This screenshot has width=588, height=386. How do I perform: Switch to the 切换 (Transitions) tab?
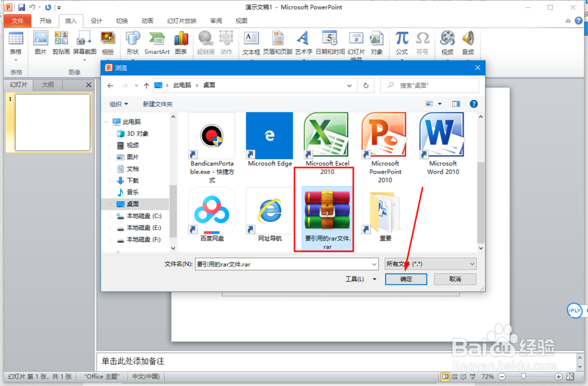122,21
